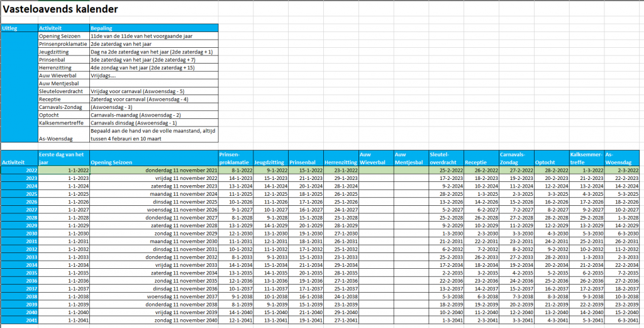
Task: Select Herrenzitting date '25-1-2037'
Action: click(x=341, y=288)
